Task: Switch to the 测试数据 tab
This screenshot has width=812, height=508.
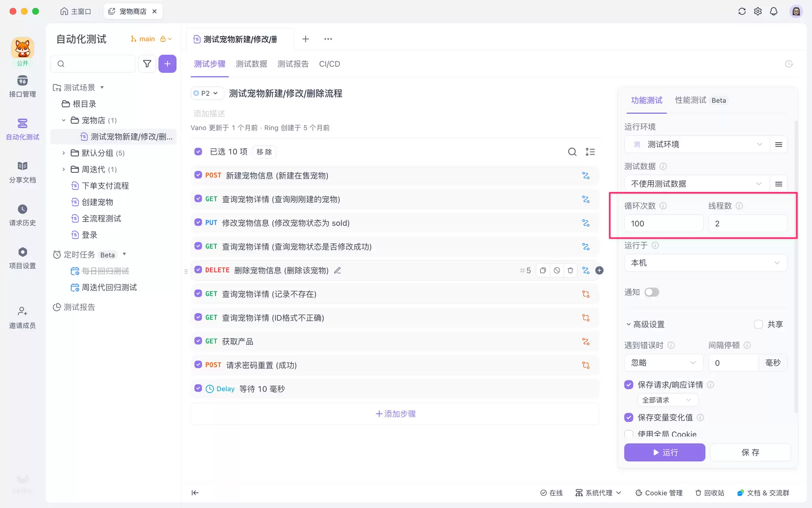Action: (251, 64)
